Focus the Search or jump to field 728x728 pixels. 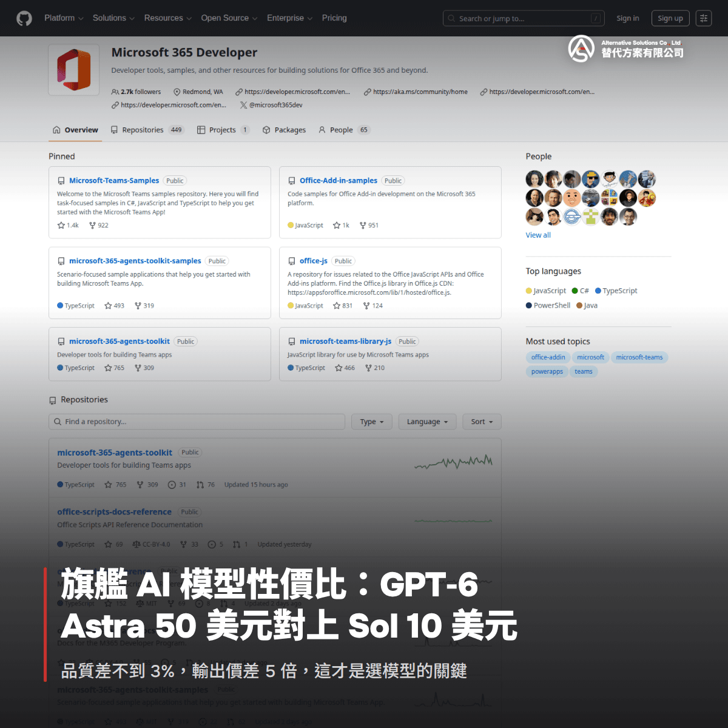click(524, 19)
